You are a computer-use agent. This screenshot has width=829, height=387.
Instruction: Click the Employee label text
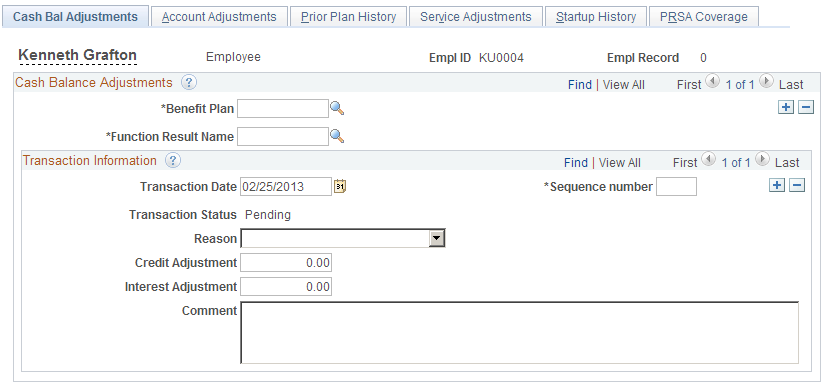233,57
